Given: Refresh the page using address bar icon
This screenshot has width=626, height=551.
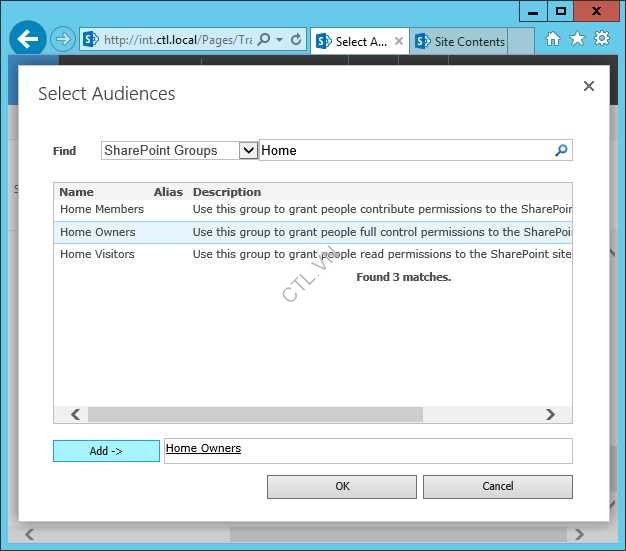Looking at the screenshot, I should (x=296, y=40).
